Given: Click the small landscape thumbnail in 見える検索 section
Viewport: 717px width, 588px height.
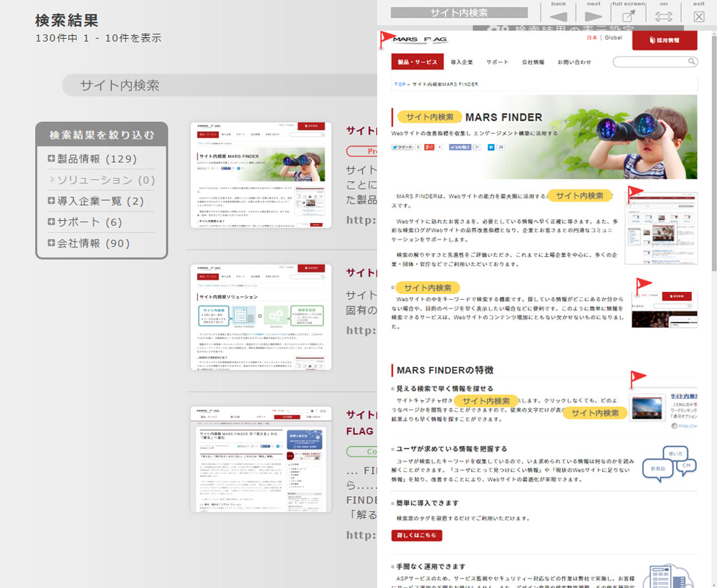Looking at the screenshot, I should (x=647, y=408).
